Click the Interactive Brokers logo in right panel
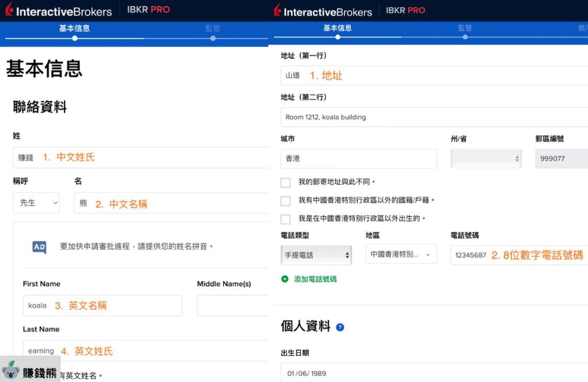The width and height of the screenshot is (588, 382). tap(323, 11)
